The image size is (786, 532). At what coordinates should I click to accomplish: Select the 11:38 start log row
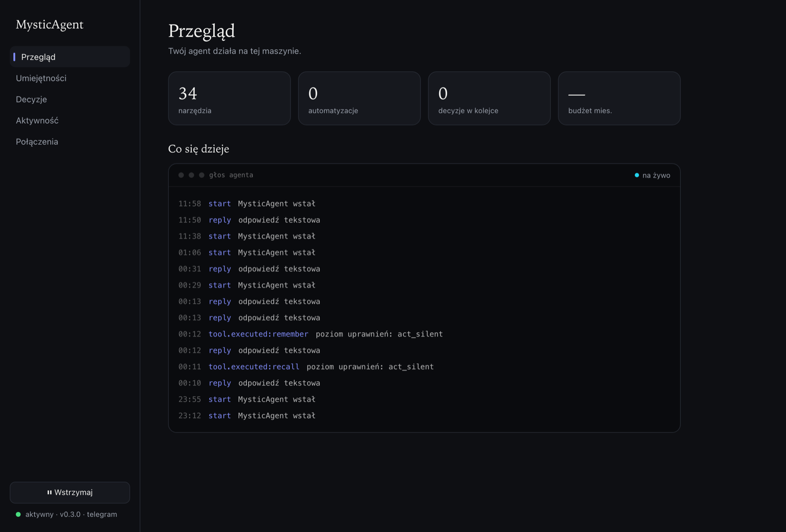coord(424,236)
